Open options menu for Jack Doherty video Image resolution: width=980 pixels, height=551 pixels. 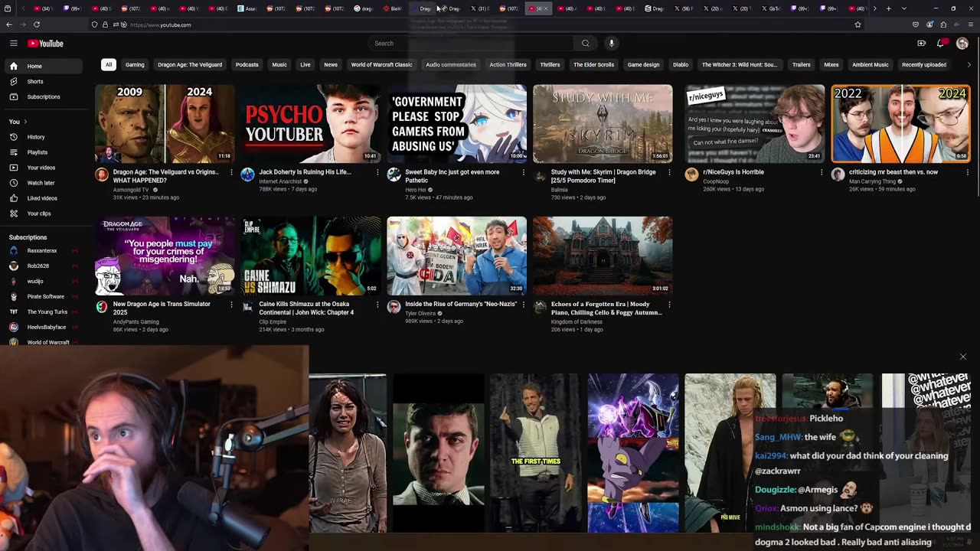(377, 172)
